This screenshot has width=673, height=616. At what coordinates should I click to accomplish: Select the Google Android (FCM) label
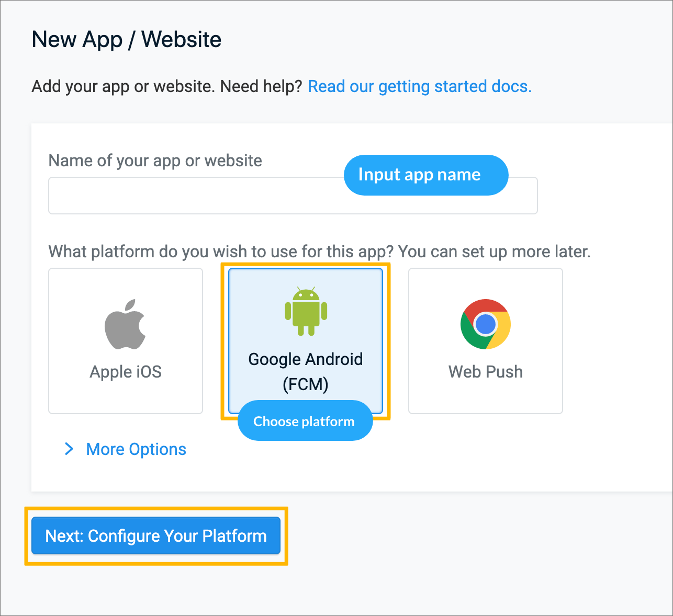click(306, 372)
